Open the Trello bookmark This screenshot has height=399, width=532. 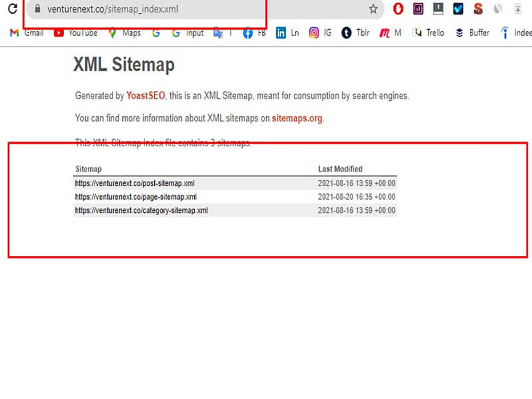point(428,33)
